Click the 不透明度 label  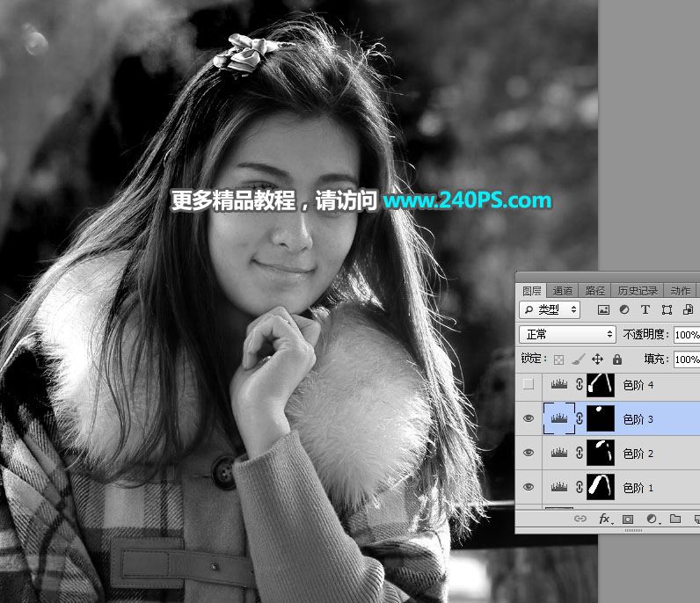point(645,335)
